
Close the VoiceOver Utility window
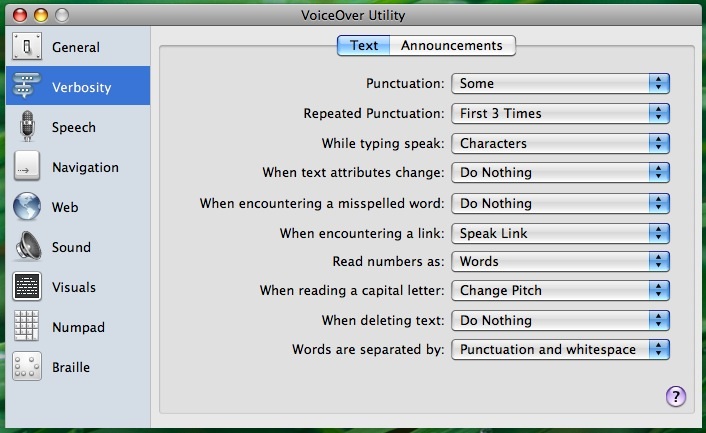(20, 15)
